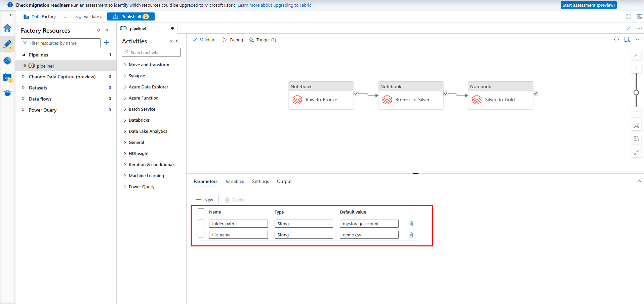644x304 pixels.
Task: Open the Manage toolbox icon
Action: (7, 77)
